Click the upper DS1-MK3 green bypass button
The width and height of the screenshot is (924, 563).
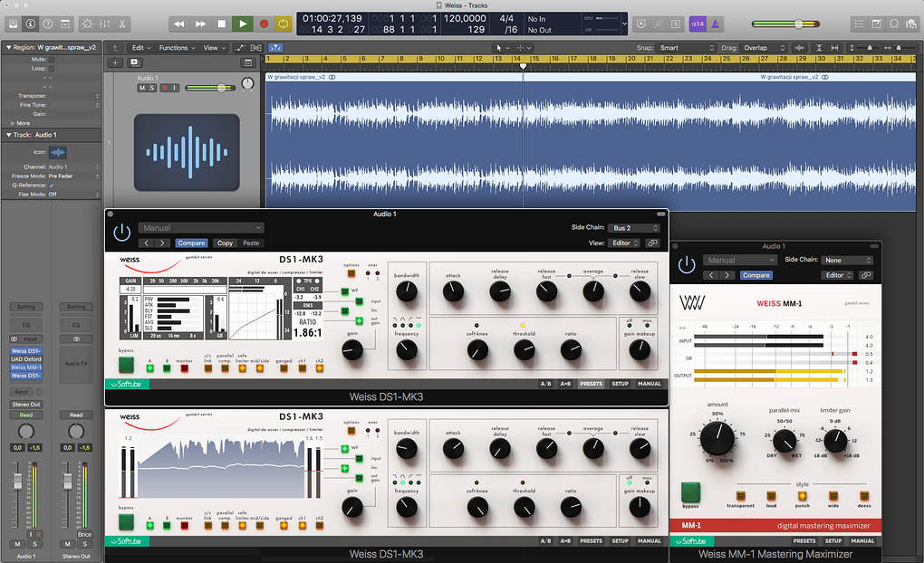click(126, 365)
